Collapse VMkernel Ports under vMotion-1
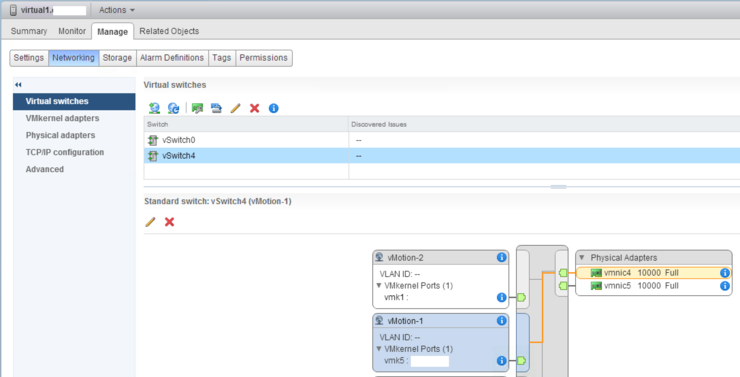Image resolution: width=740 pixels, height=377 pixels. coord(379,349)
